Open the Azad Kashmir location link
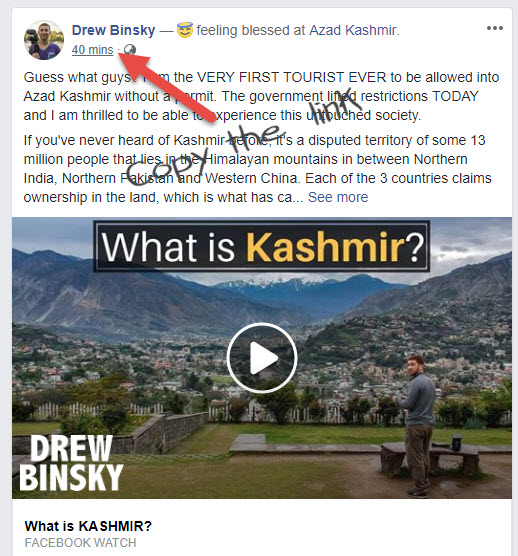Screen dimensions: 518x556 352,30
